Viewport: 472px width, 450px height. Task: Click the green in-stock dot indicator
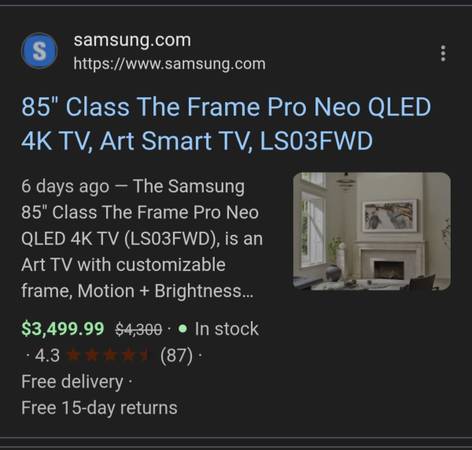[182, 329]
